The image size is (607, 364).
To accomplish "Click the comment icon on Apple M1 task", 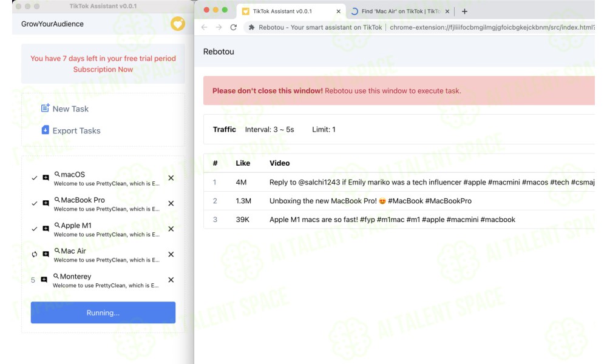I will coord(46,229).
